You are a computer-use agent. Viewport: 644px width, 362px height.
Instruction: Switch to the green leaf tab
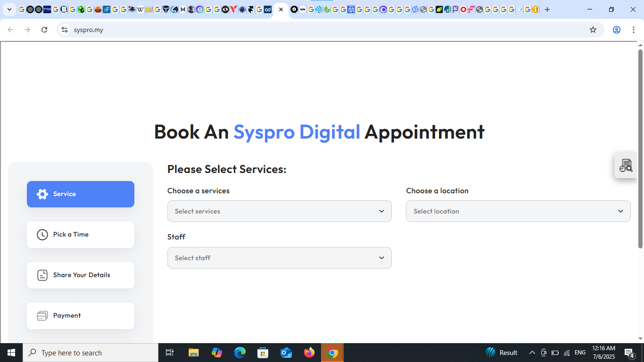(327, 9)
